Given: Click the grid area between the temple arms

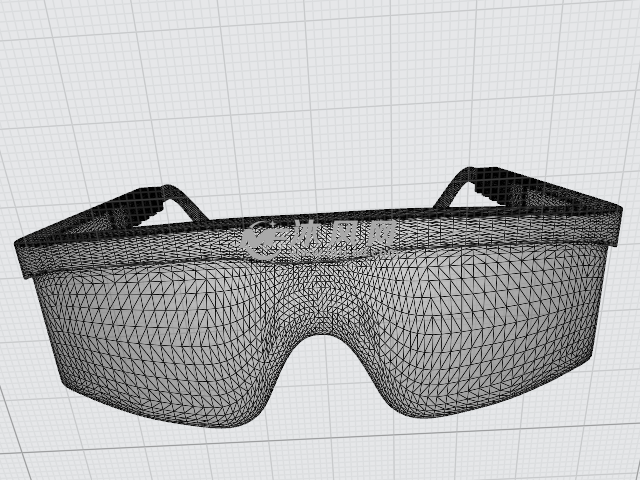Looking at the screenshot, I should coord(320,190).
